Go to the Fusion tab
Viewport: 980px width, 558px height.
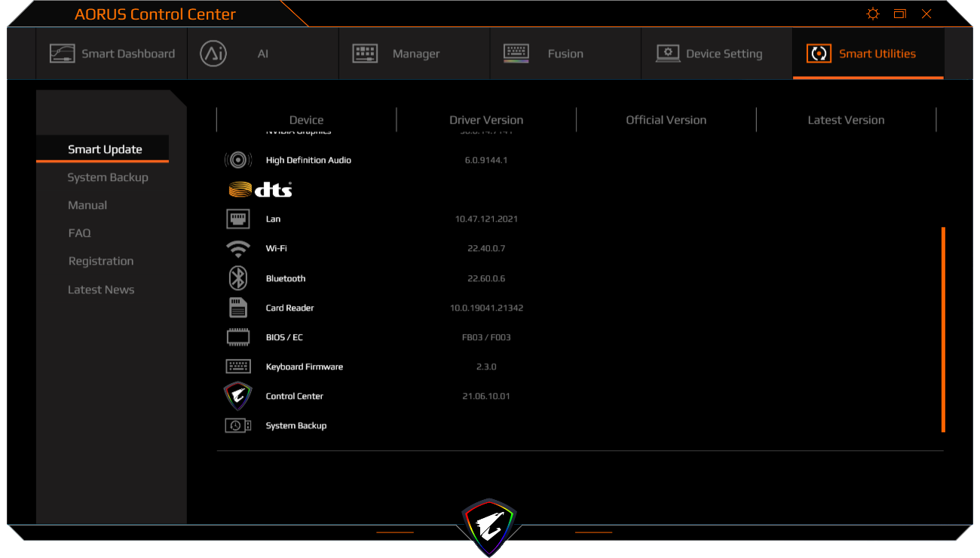pos(565,54)
